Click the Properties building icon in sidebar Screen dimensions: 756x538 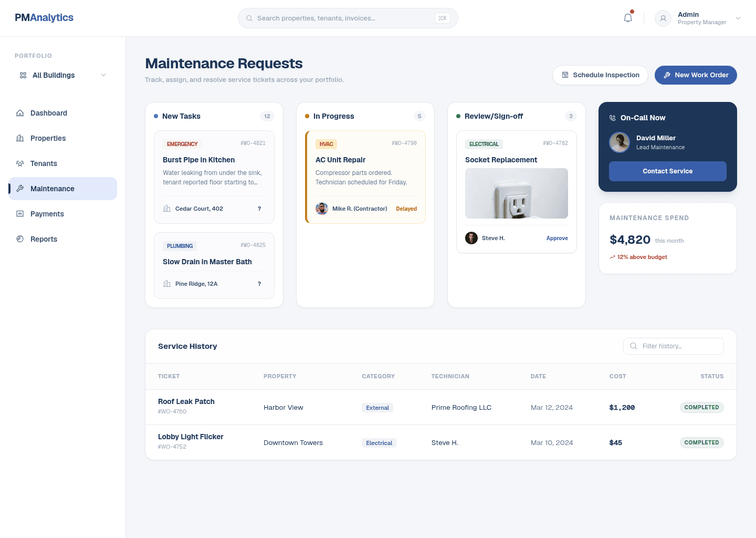(x=20, y=138)
